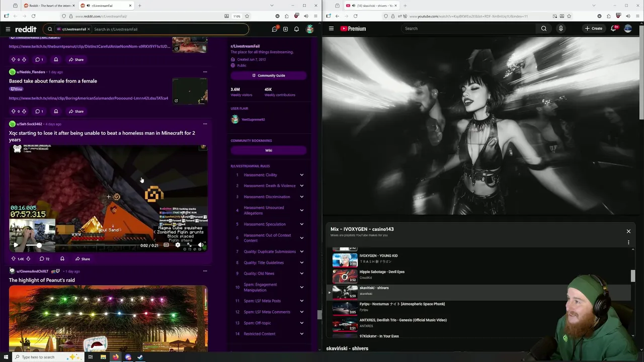
Task: Open the Wiki community bookmark
Action: [269, 150]
